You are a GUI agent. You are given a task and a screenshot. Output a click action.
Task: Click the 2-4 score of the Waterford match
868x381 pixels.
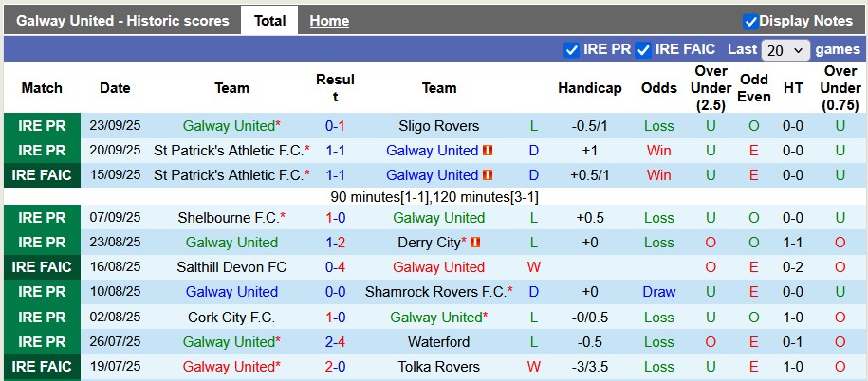coord(335,341)
